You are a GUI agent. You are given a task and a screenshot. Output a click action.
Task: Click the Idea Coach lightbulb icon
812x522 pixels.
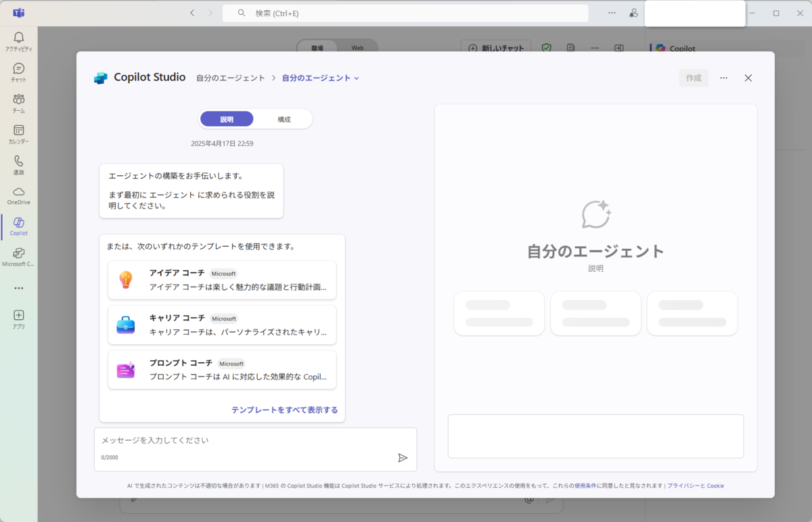point(126,279)
